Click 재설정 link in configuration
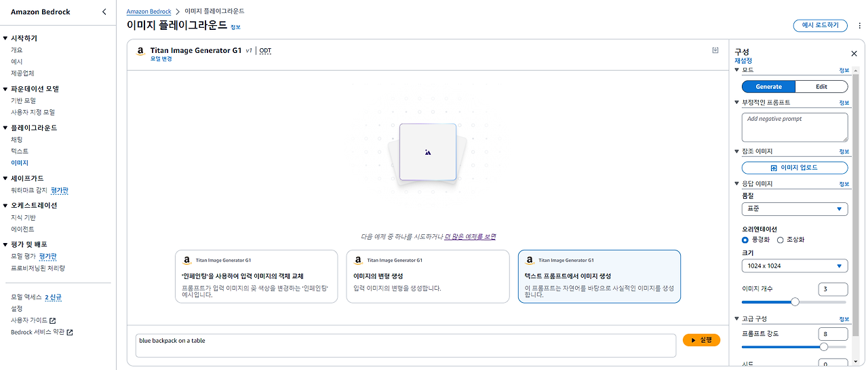The image size is (868, 370). click(743, 61)
